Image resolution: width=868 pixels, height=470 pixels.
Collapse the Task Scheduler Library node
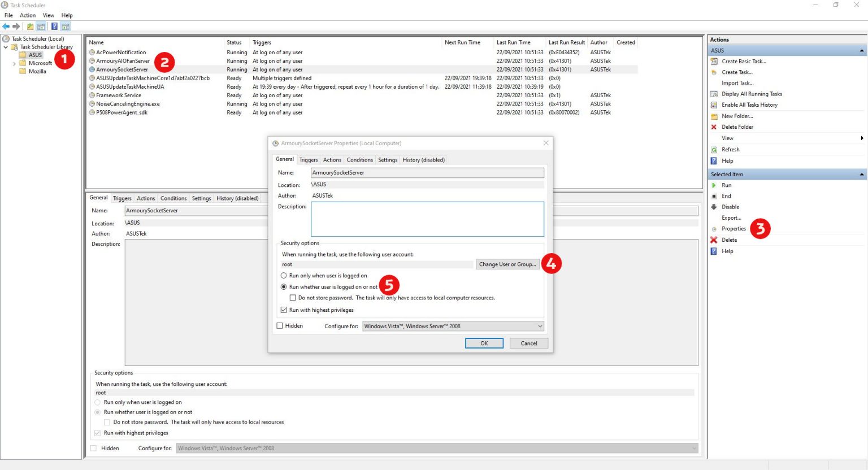click(6, 47)
